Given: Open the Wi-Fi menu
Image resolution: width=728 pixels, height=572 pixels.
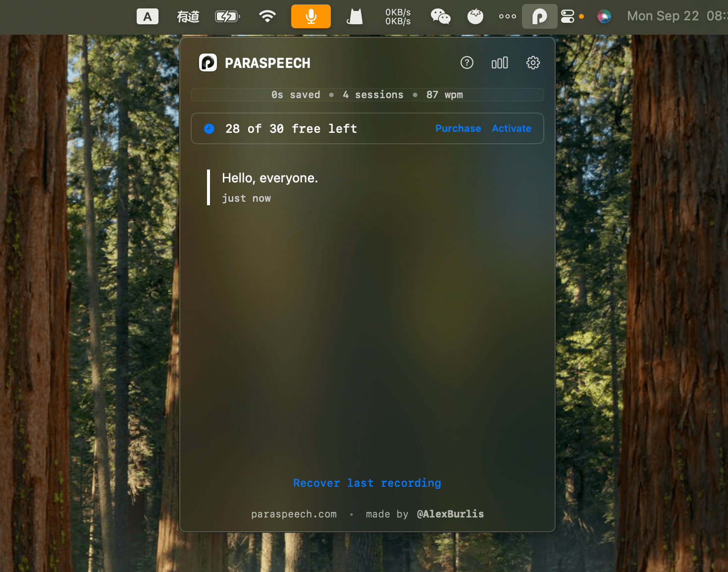Looking at the screenshot, I should (267, 16).
